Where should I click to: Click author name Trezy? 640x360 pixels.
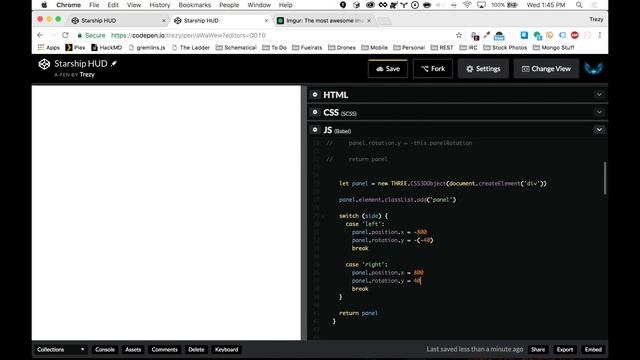click(x=87, y=75)
